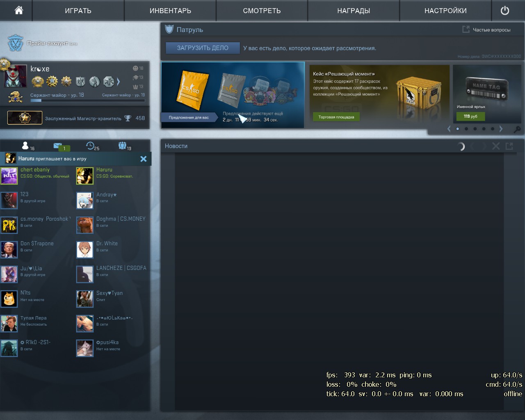Click the Патруль shield icon
The width and height of the screenshot is (525, 420).
[x=169, y=29]
